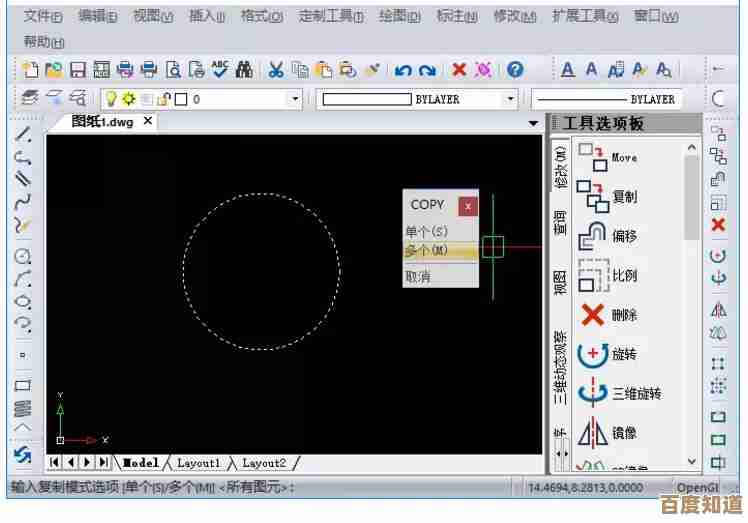Toggle the layer freeze sun icon
Viewport: 748px width, 523px height.
coord(129,99)
